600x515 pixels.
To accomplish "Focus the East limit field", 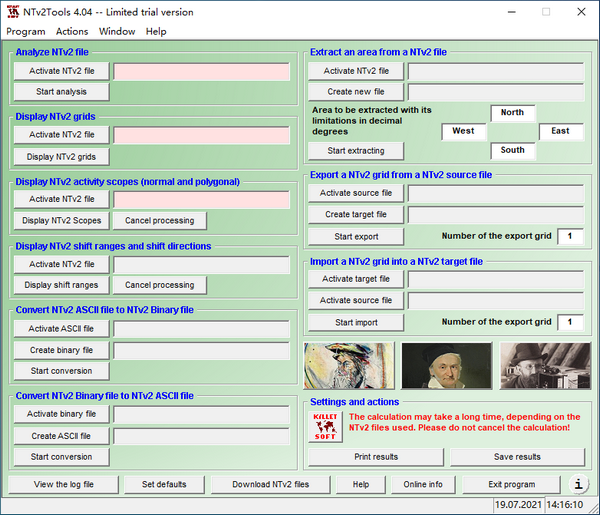I will [561, 131].
